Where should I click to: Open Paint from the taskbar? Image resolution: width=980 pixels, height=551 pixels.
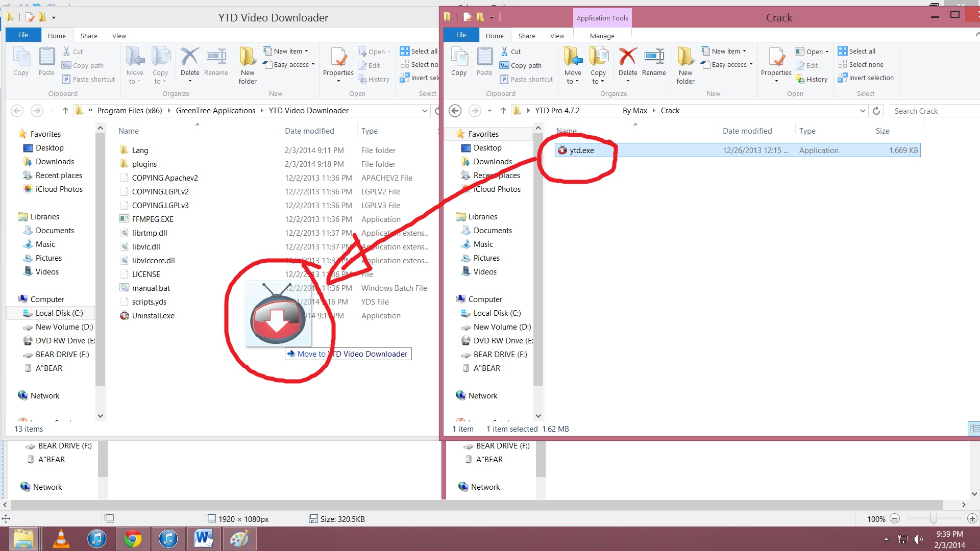(x=239, y=539)
